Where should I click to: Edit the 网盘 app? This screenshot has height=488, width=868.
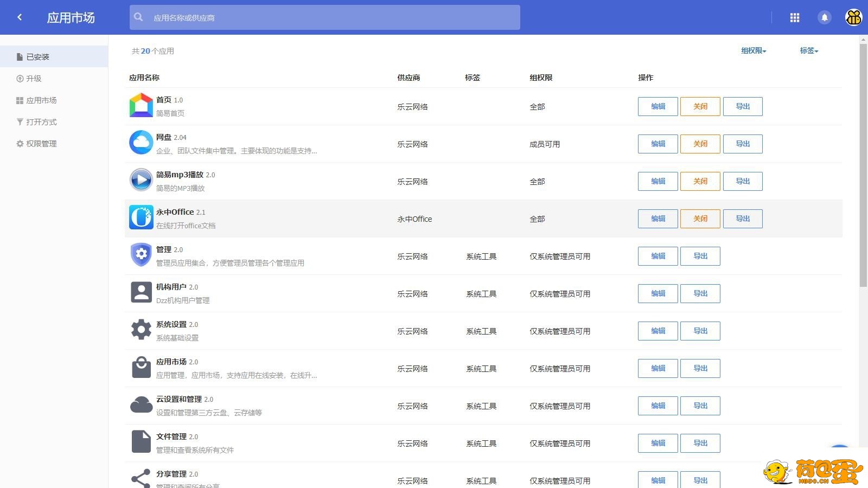658,144
